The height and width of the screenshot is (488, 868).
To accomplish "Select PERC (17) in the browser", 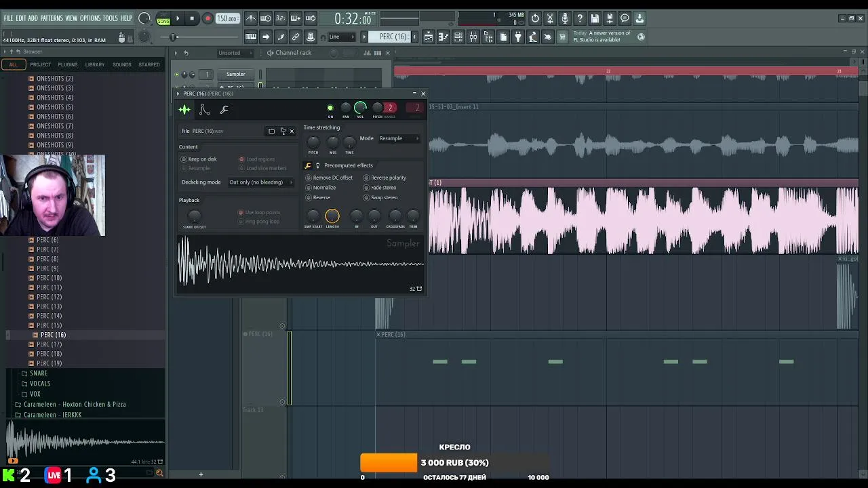I will tap(49, 344).
